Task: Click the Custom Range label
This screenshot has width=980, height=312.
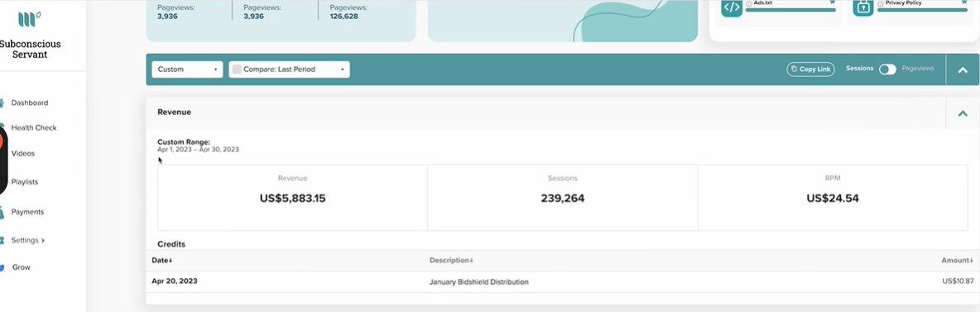Action: (184, 142)
